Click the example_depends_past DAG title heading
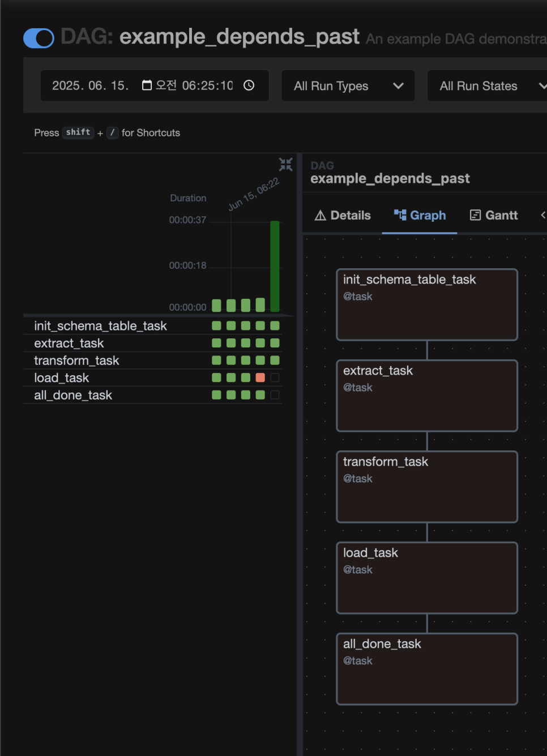 tap(239, 37)
